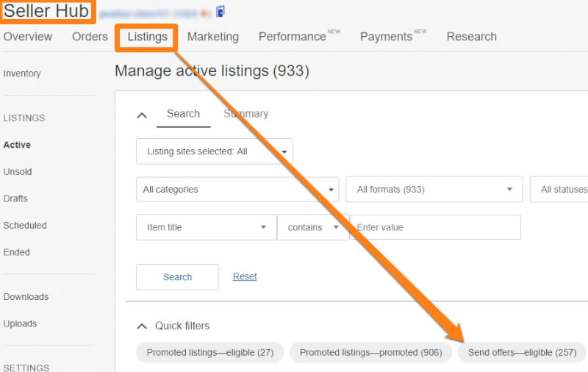Image resolution: width=588 pixels, height=372 pixels.
Task: Open the Overview tab
Action: click(x=28, y=37)
